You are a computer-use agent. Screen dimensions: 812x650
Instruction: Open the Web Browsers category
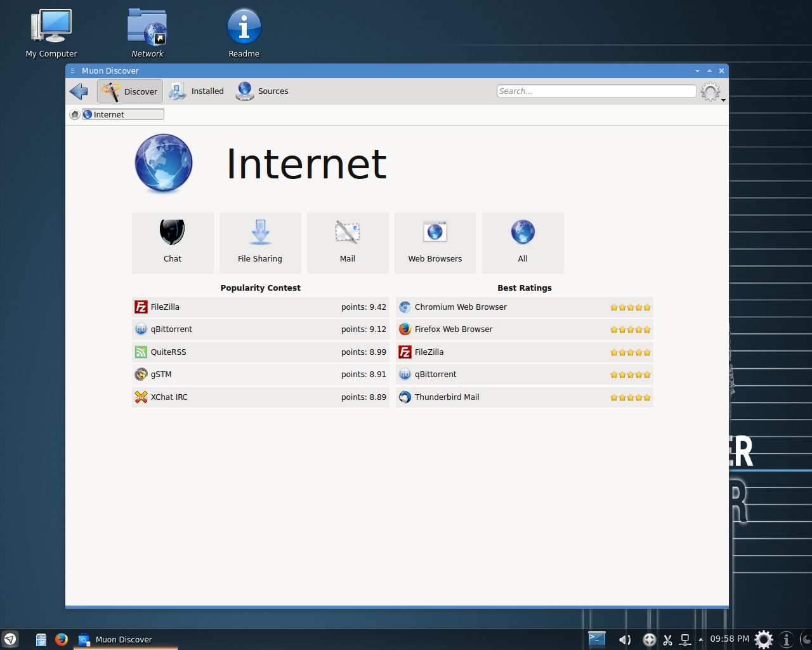click(x=435, y=243)
